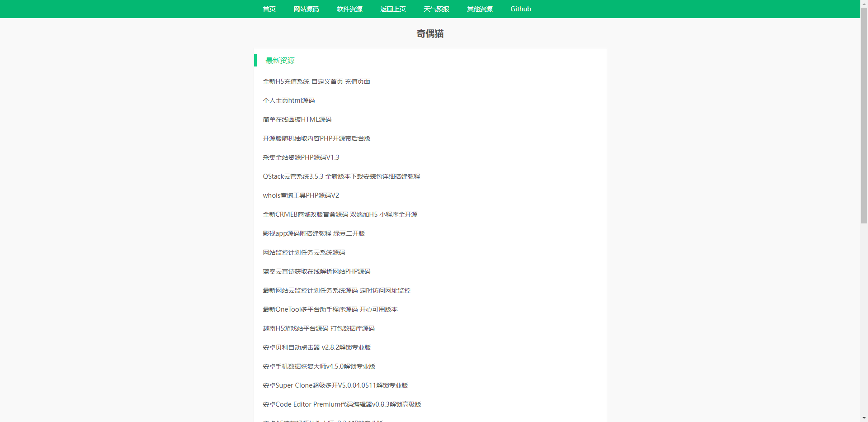Screen dimensions: 868x422
Task: Open 全新H5充值系统 自定义首页 充值页面 link
Action: point(316,81)
